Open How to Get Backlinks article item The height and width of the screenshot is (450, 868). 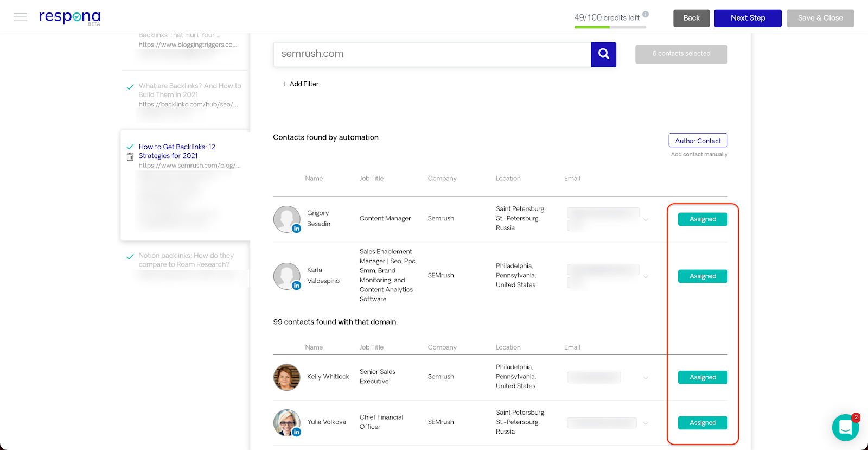pyautogui.click(x=185, y=186)
